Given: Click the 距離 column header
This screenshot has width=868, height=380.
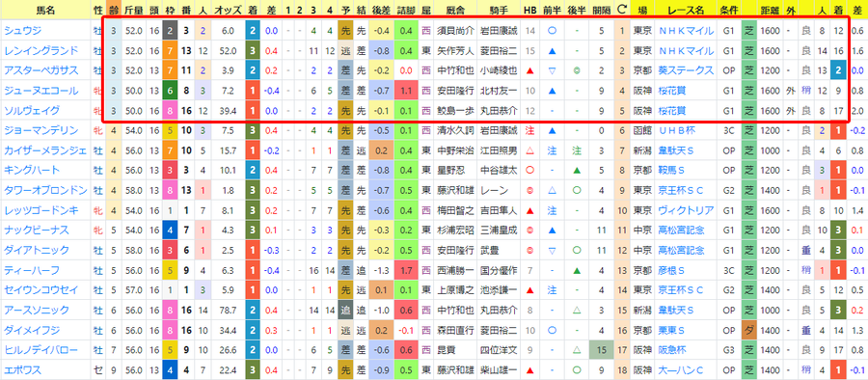Looking at the screenshot, I should pos(770,10).
